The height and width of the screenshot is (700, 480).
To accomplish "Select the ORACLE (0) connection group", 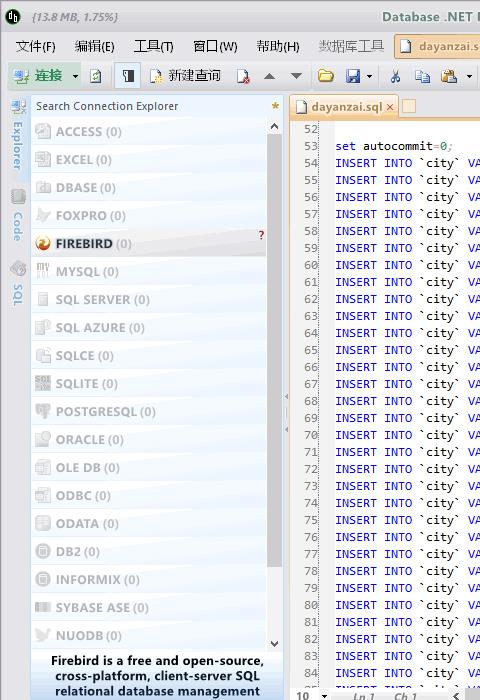I will coord(149,440).
